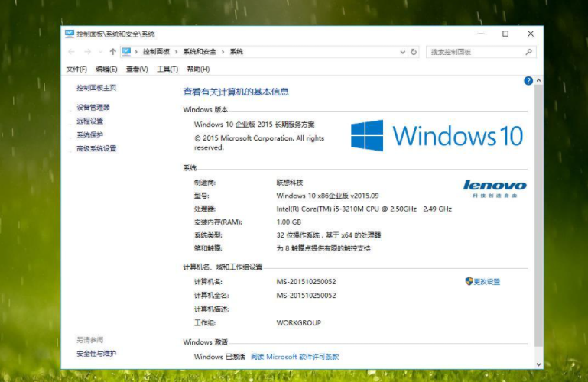Expand the chevron after 系统和安全 in breadcrumb

(223, 52)
